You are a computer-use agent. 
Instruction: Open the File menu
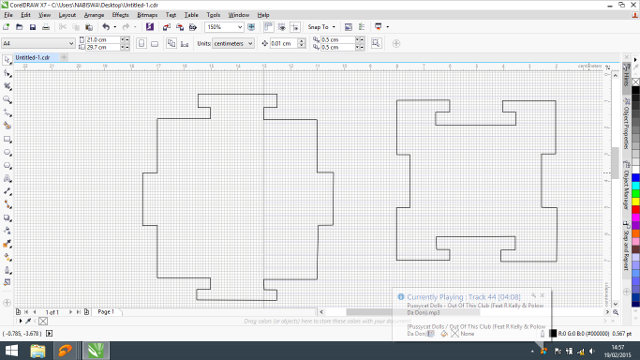(x=8, y=15)
